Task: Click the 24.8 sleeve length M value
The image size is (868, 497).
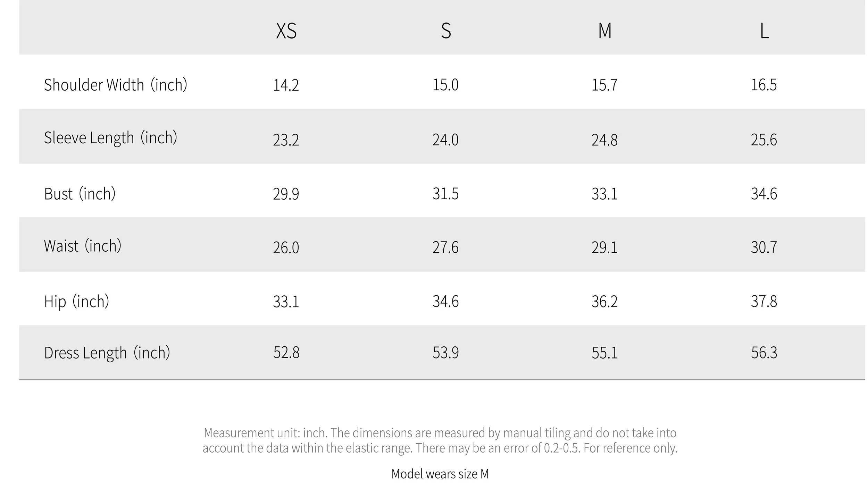Action: (x=604, y=140)
